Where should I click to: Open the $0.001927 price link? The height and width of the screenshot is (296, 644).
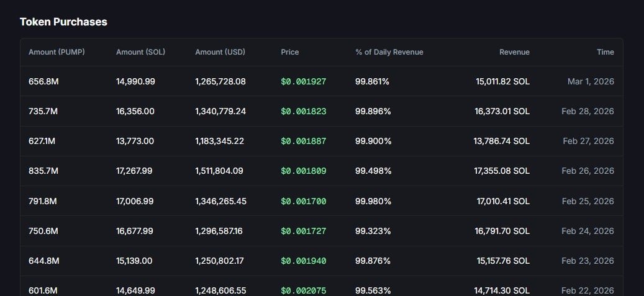pyautogui.click(x=303, y=81)
